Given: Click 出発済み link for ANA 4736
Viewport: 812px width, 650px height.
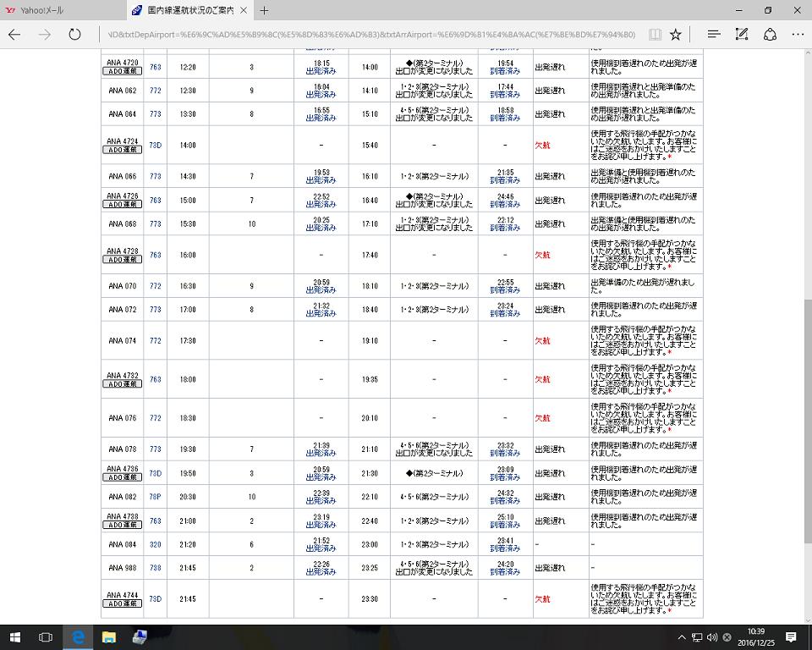Looking at the screenshot, I should pos(321,477).
